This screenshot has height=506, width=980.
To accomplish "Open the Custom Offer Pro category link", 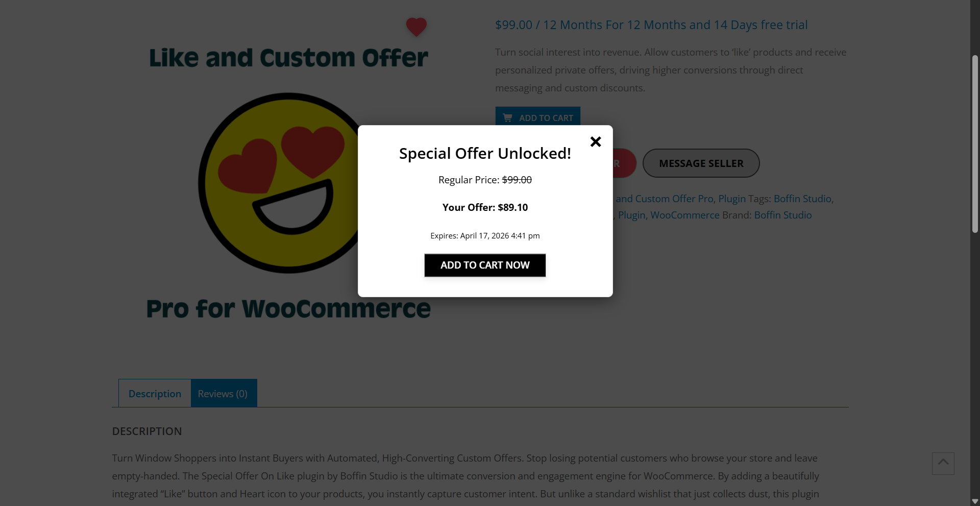I will click(x=665, y=199).
